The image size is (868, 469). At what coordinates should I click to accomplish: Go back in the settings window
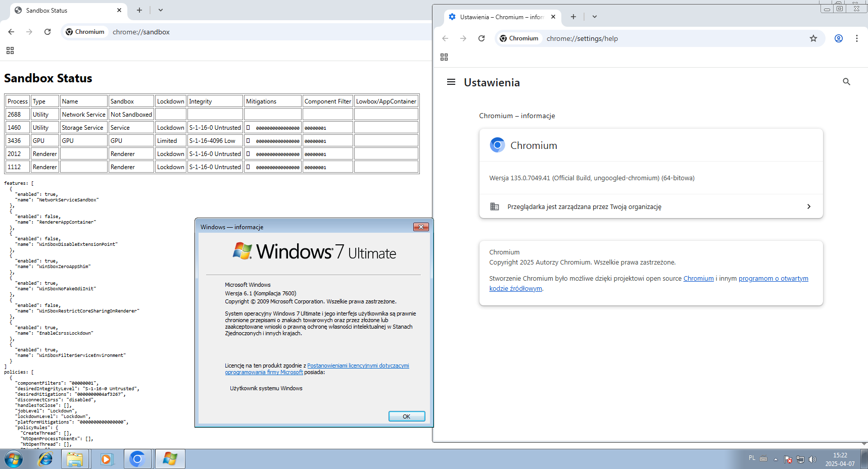tap(445, 38)
